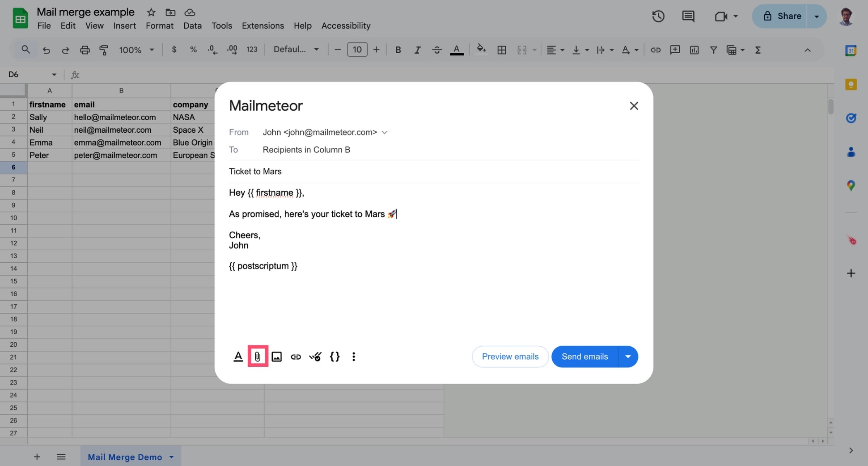Format as percent icon

coord(193,50)
